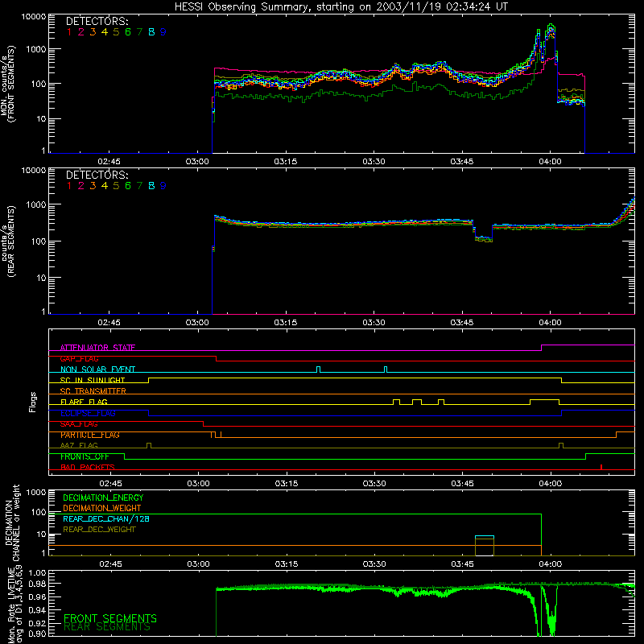This screenshot has height=644, width=644.
Task: Click the FRONTS_OFF flag label
Action: pyautogui.click(x=85, y=456)
